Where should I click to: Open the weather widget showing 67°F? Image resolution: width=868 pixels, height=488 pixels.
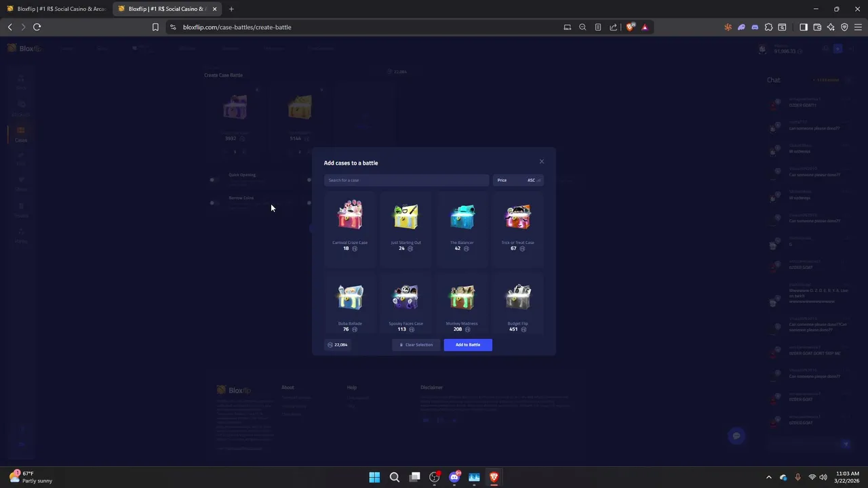31,477
